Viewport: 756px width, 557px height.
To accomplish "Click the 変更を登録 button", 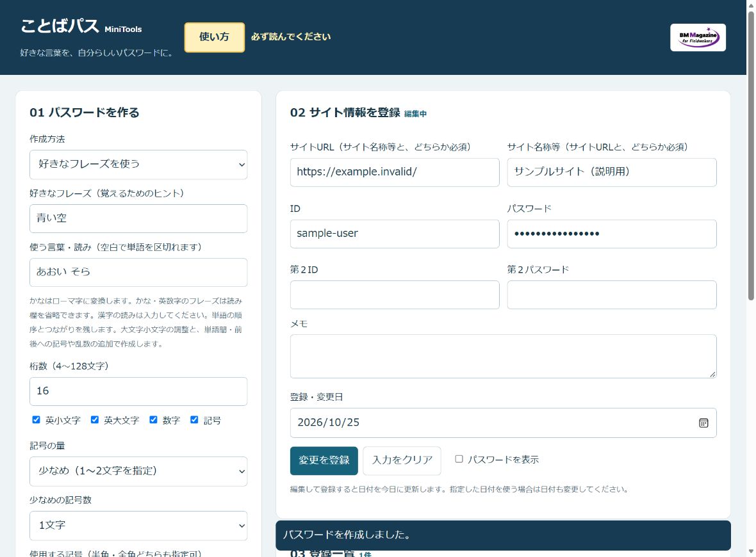I will (x=324, y=460).
